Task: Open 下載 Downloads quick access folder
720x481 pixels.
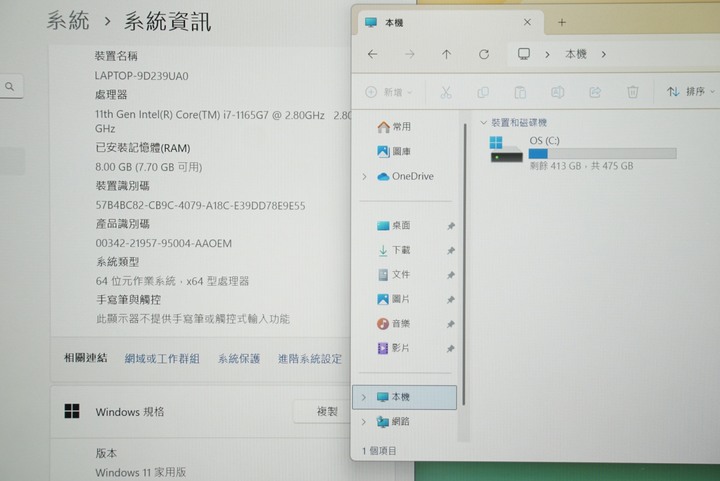Action: [394, 250]
